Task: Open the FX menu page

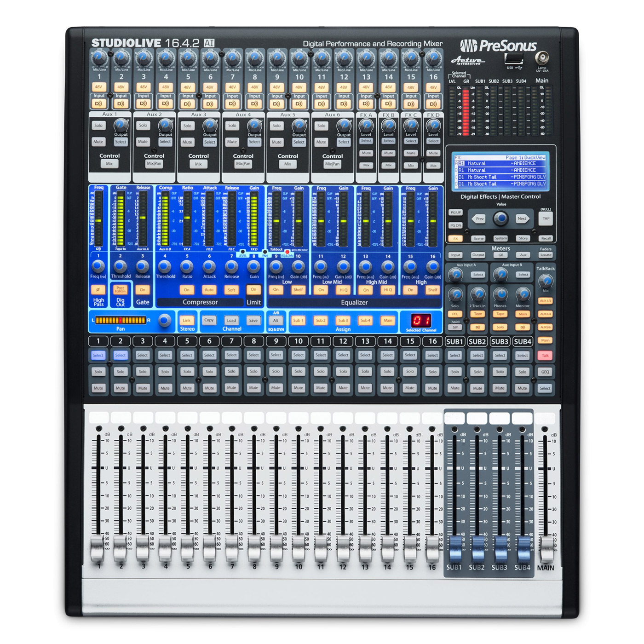Action: pos(455,238)
